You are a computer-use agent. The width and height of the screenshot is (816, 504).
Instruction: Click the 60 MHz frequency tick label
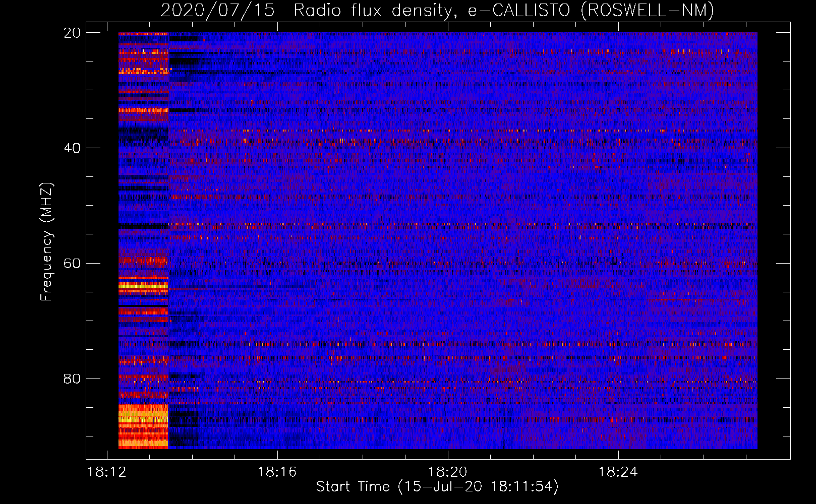(72, 264)
